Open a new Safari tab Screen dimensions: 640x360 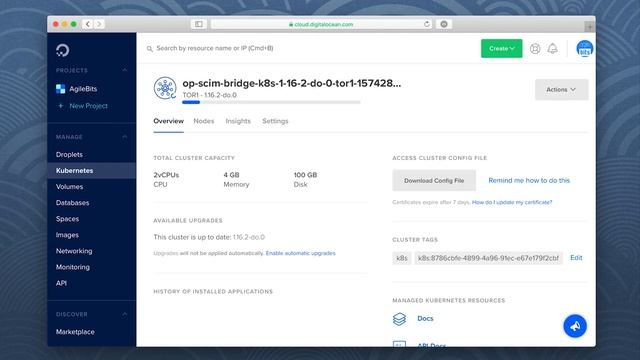click(x=589, y=27)
